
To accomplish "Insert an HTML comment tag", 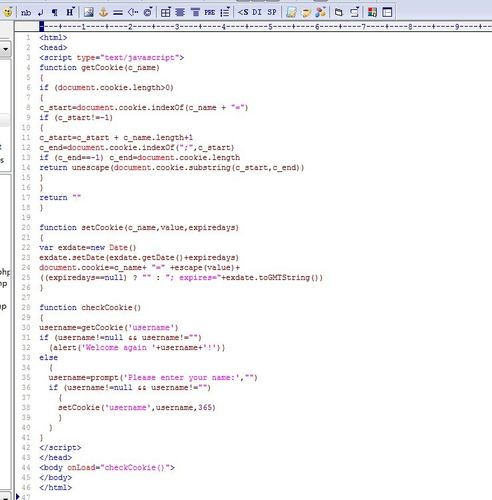I will [x=133, y=12].
